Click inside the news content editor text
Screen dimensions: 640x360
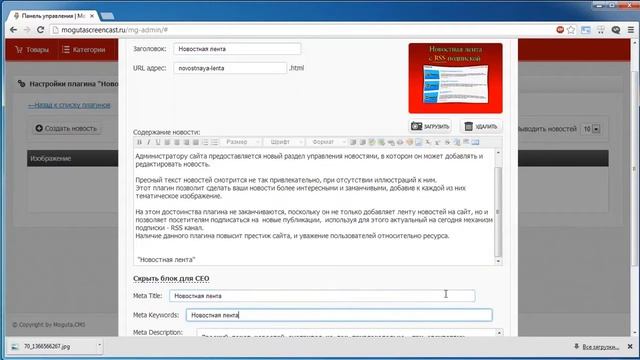(x=313, y=207)
